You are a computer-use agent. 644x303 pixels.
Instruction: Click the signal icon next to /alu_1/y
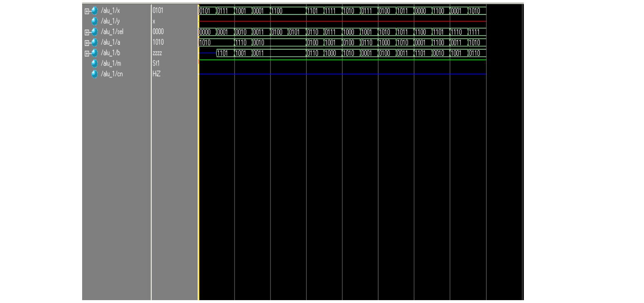point(95,21)
